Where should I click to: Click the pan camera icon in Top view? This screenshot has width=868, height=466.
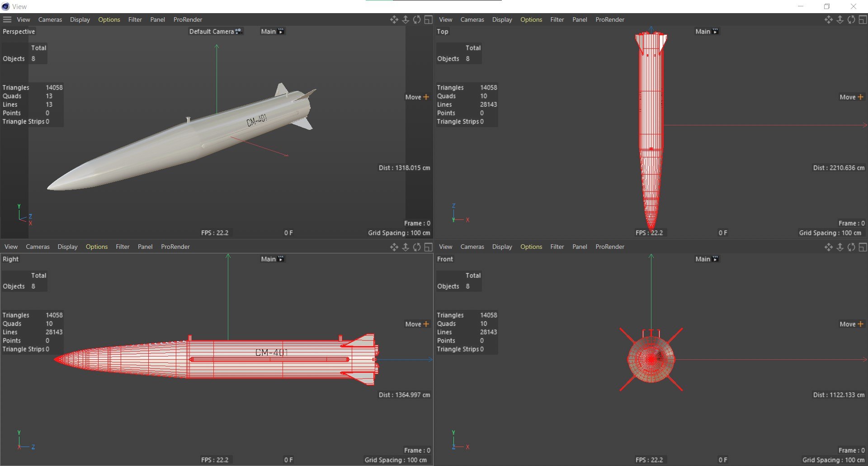829,19
